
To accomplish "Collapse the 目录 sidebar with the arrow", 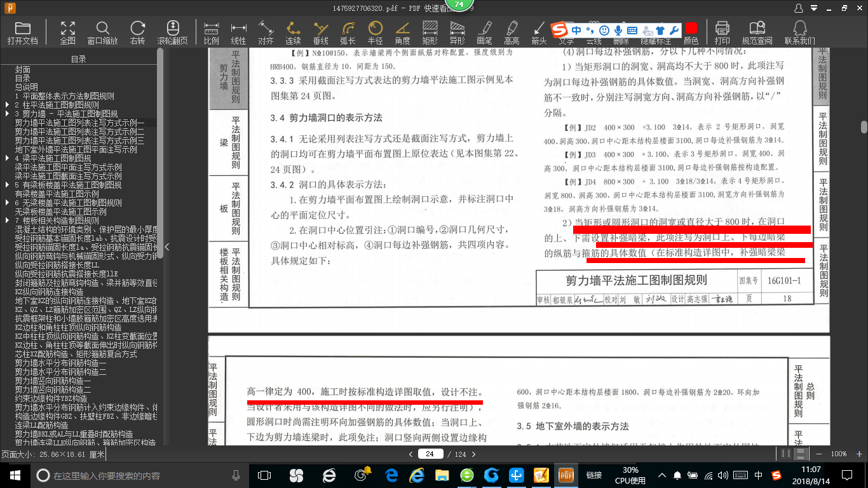I will [x=167, y=247].
